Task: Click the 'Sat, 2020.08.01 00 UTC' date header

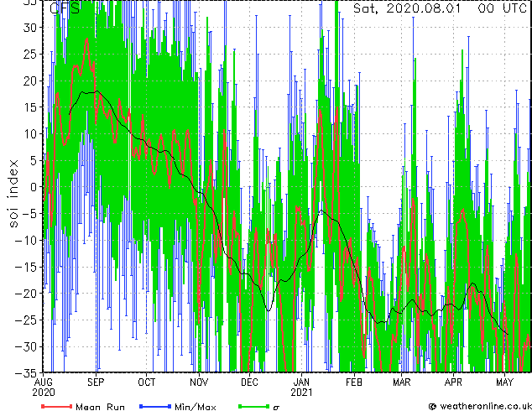Action: pos(440,8)
